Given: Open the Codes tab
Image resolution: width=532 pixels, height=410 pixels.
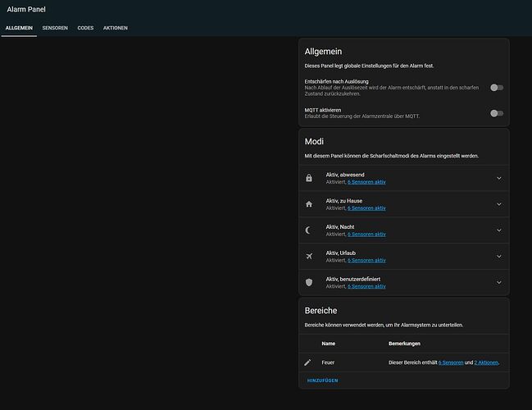Looking at the screenshot, I should [85, 28].
